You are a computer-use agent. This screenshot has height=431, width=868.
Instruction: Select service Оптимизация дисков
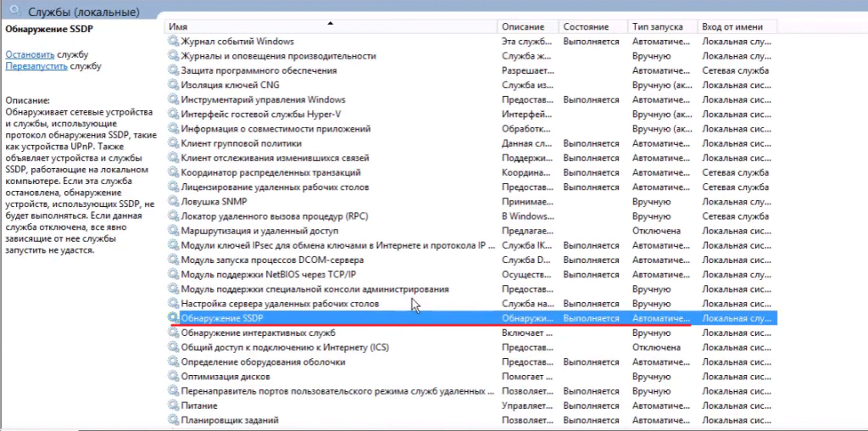[225, 376]
